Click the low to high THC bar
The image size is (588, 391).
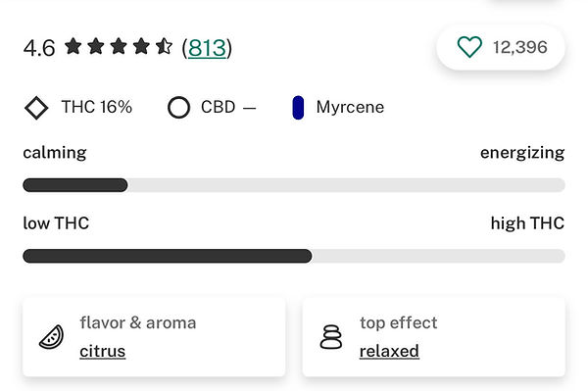(x=294, y=256)
